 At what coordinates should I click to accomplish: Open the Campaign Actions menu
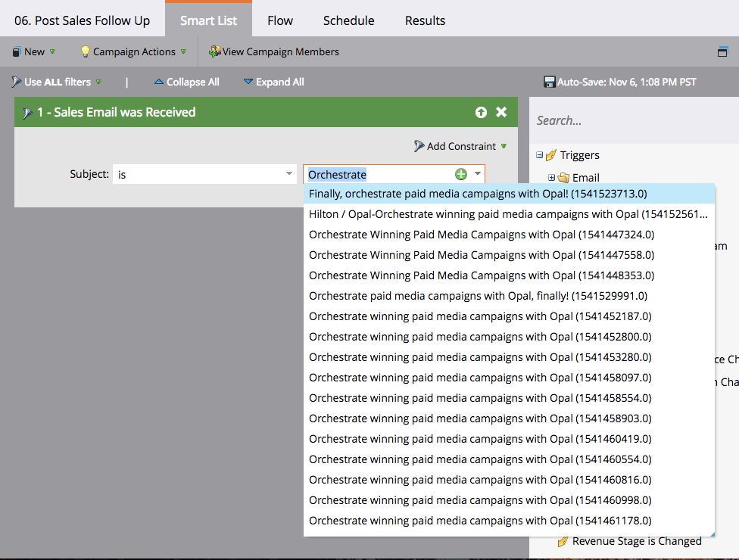[x=133, y=51]
